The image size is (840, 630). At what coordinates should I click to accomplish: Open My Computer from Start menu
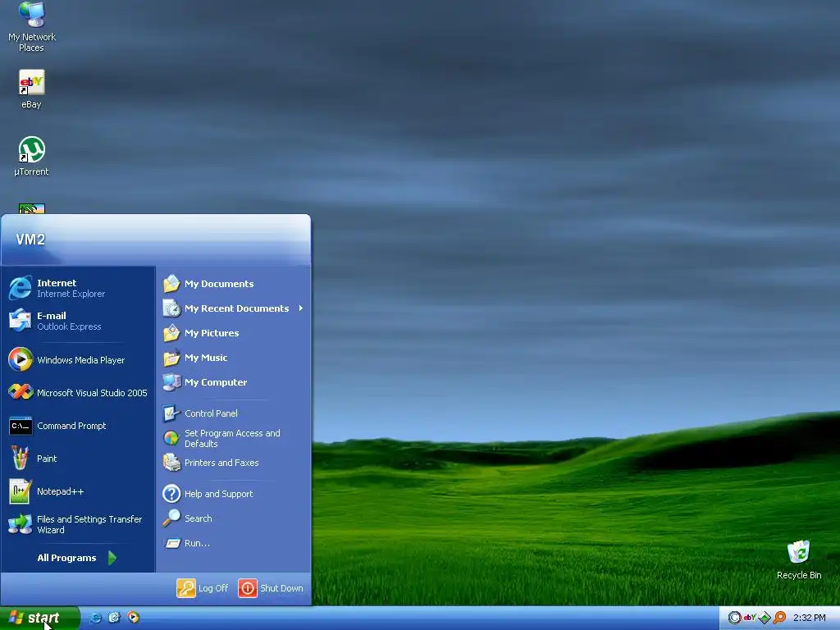point(234,382)
